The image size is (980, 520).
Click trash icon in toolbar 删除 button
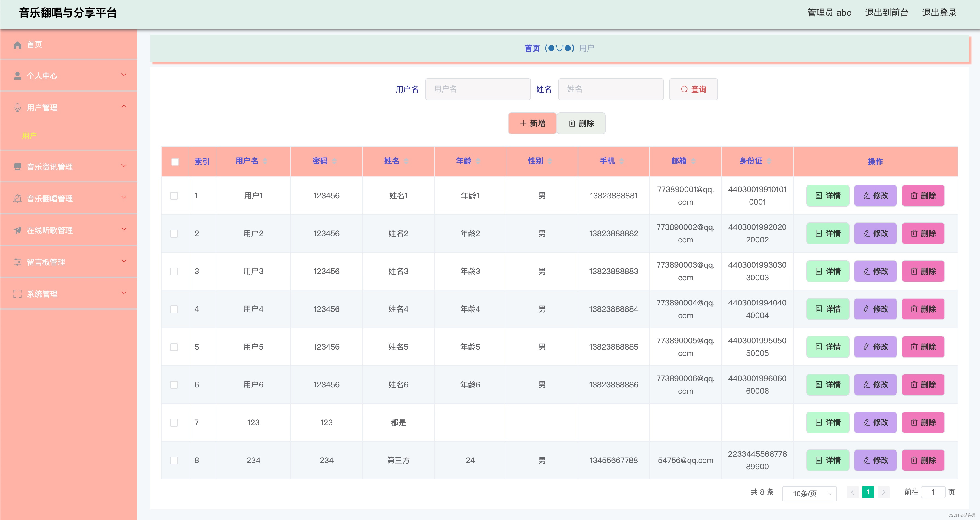click(x=572, y=123)
